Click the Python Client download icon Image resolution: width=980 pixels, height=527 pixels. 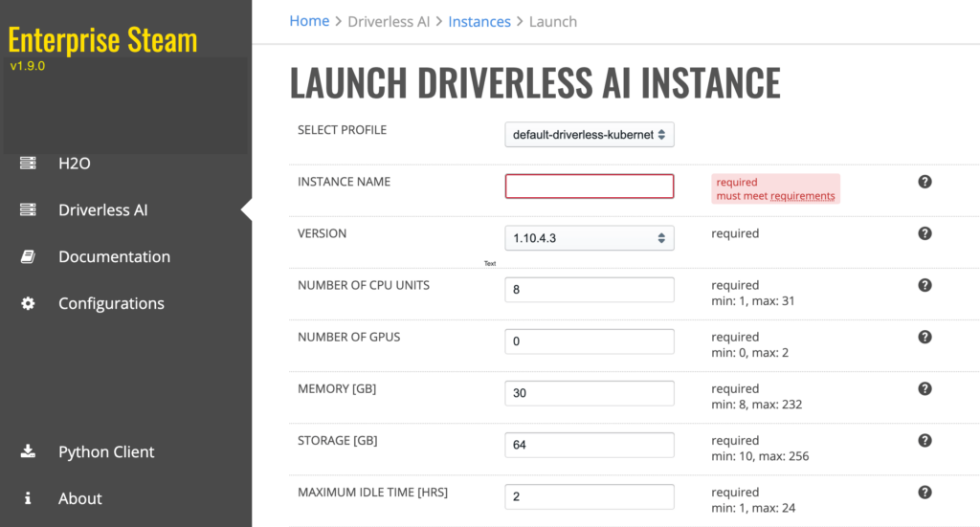point(28,451)
